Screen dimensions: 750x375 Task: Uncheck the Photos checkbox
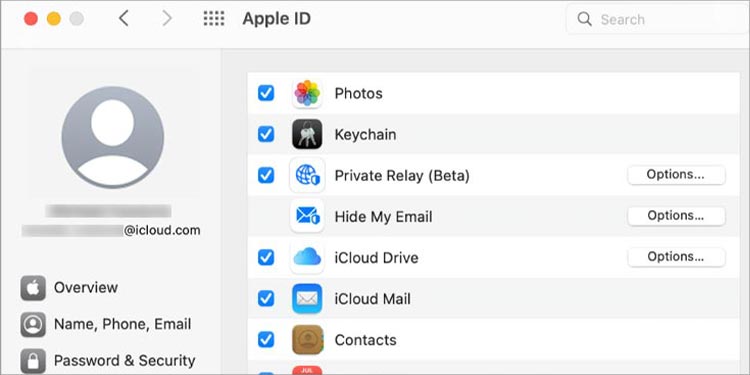point(266,93)
